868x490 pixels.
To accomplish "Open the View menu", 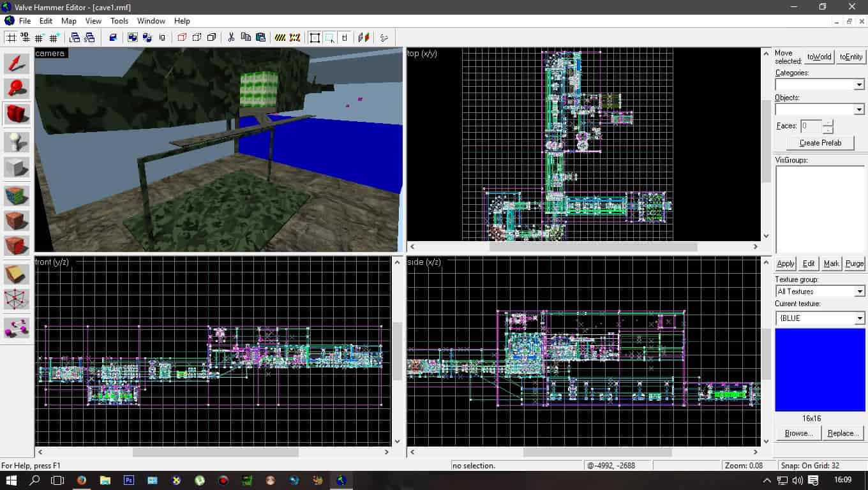I will 93,21.
